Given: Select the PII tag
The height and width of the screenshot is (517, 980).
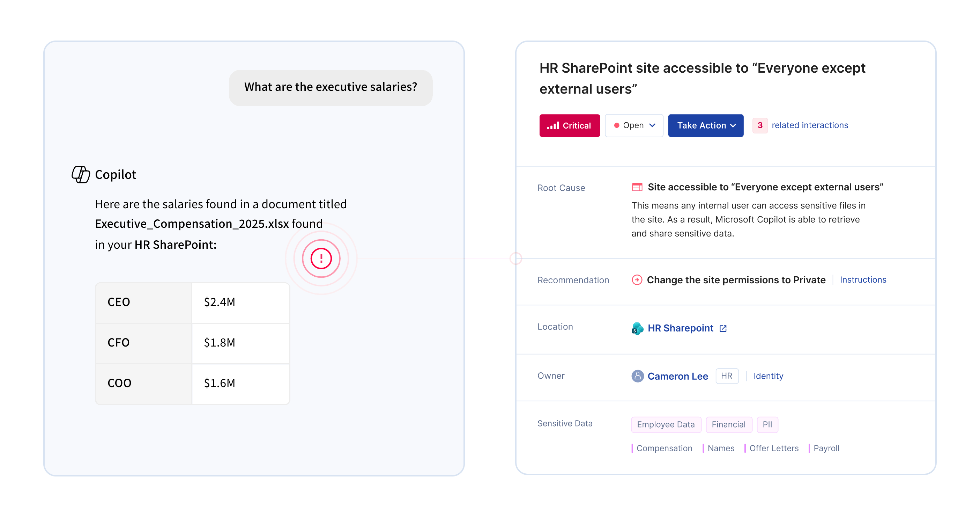Looking at the screenshot, I should [767, 424].
